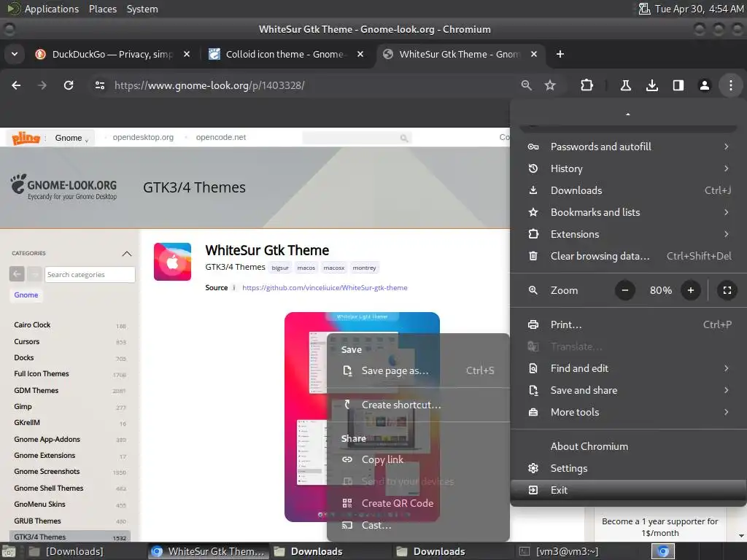Close the Colloid icon theme tab

tap(360, 54)
